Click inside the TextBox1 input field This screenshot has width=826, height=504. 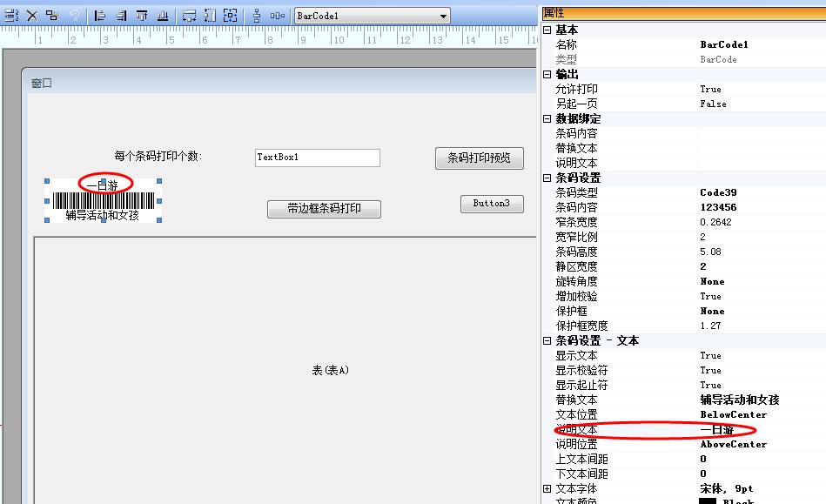coord(318,158)
